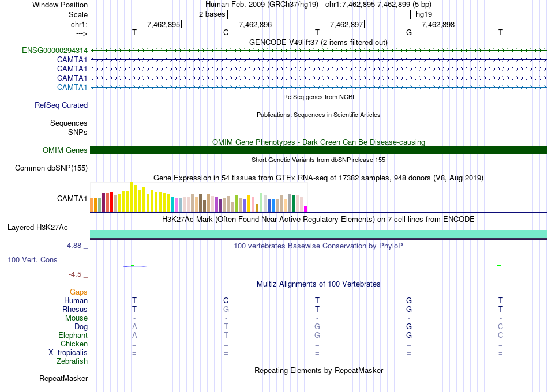Select the Mouse species label
Image resolution: width=548 pixels, height=392 pixels.
tap(77, 318)
